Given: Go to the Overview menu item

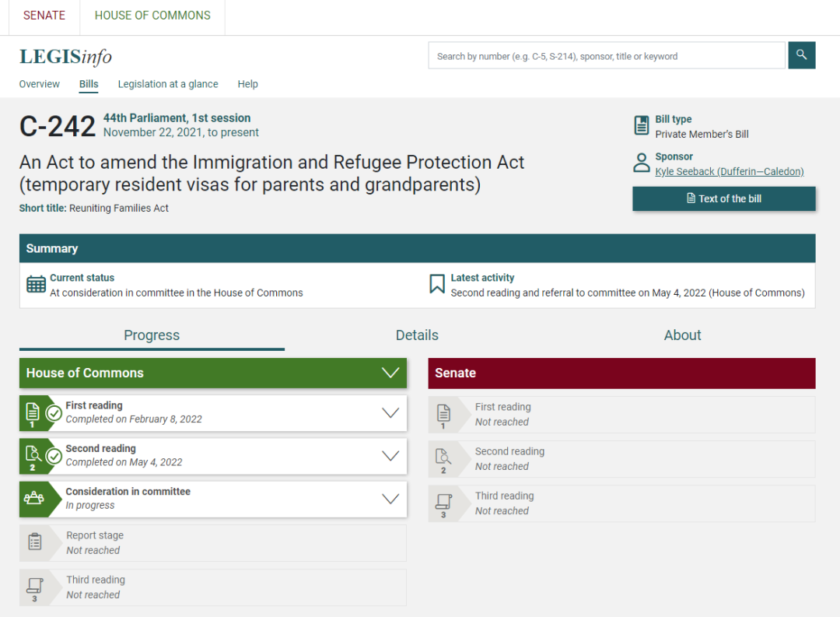Looking at the screenshot, I should [x=39, y=84].
